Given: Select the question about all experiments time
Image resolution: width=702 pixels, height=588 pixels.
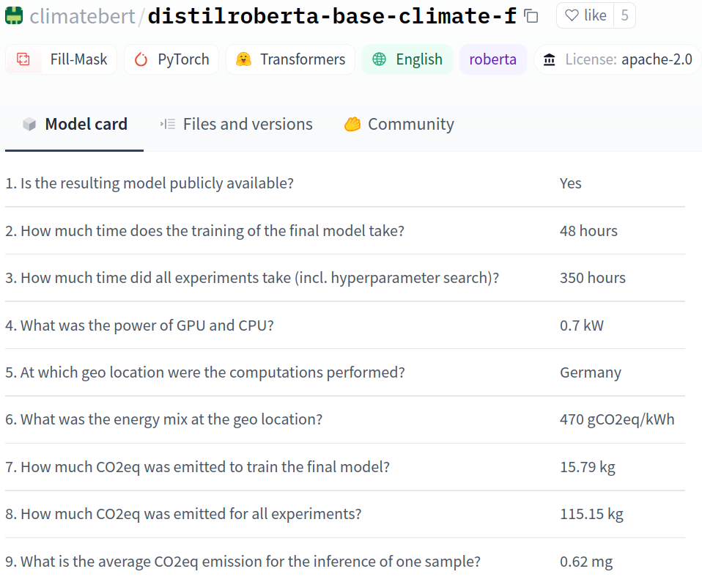Looking at the screenshot, I should pyautogui.click(x=252, y=278).
